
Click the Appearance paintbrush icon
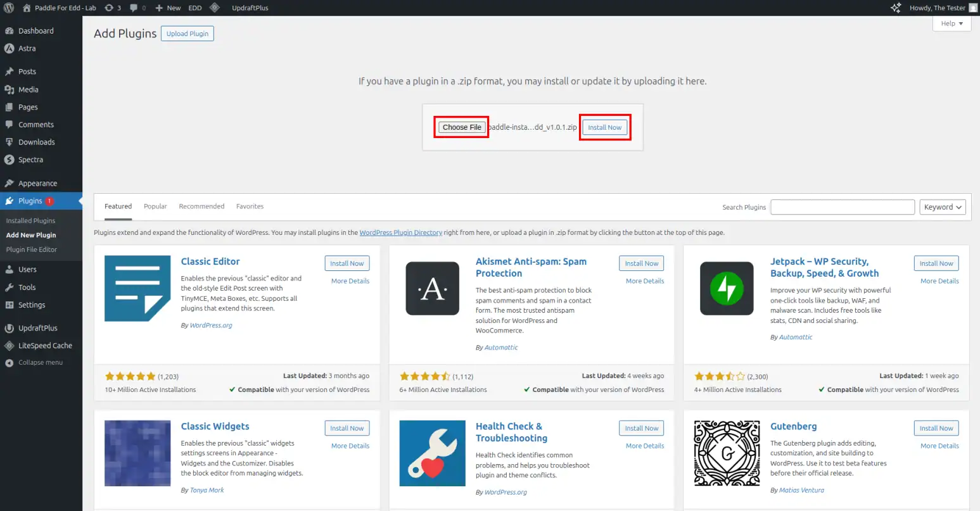10,183
